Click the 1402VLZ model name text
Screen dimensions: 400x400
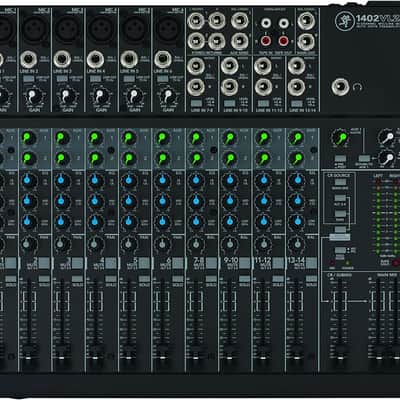(x=378, y=18)
